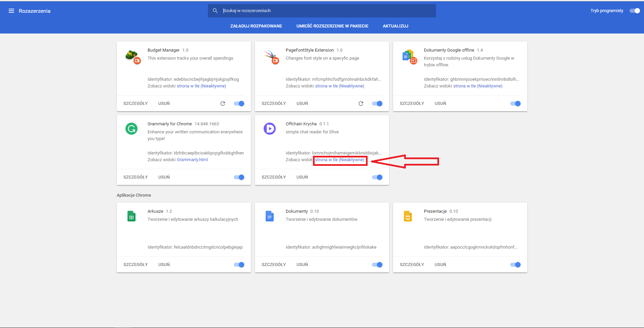Disable the Budget Manager extension

click(239, 104)
